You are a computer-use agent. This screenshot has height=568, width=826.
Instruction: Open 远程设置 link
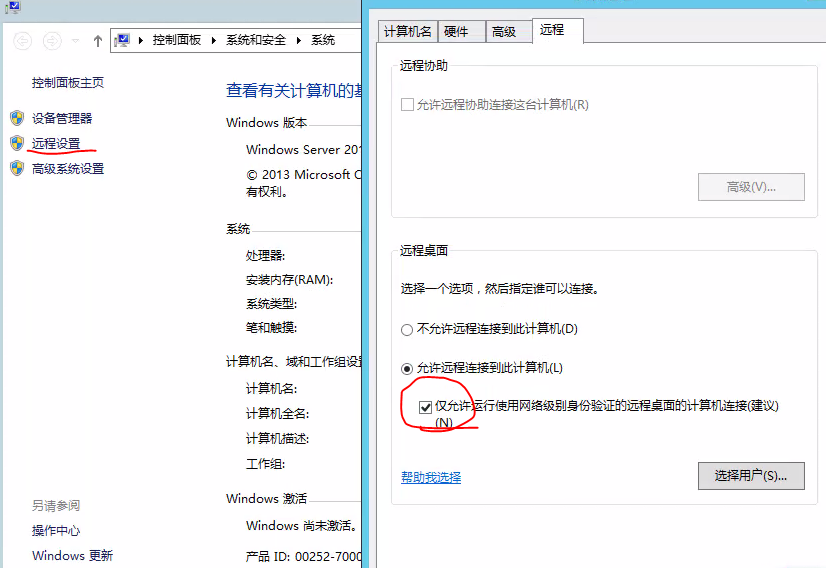56,143
